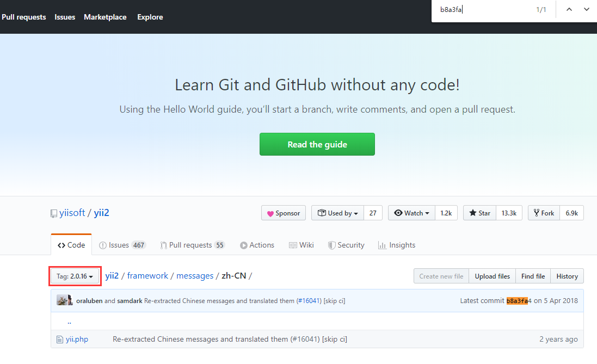Open the yiisoft owner link
Image resolution: width=597 pixels, height=364 pixels.
pos(72,213)
